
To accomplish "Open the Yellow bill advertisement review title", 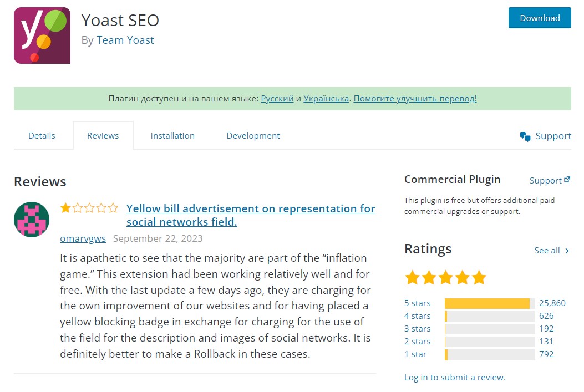I will (x=251, y=215).
